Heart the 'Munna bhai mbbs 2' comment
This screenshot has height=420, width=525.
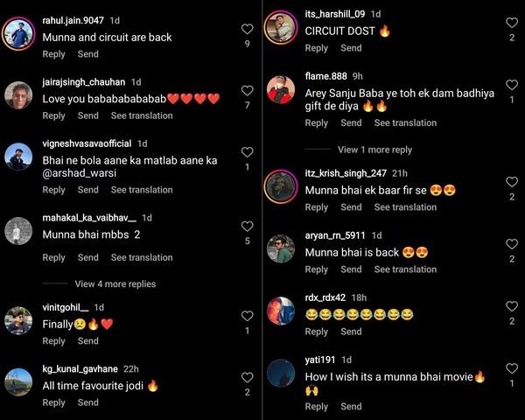pyautogui.click(x=247, y=227)
